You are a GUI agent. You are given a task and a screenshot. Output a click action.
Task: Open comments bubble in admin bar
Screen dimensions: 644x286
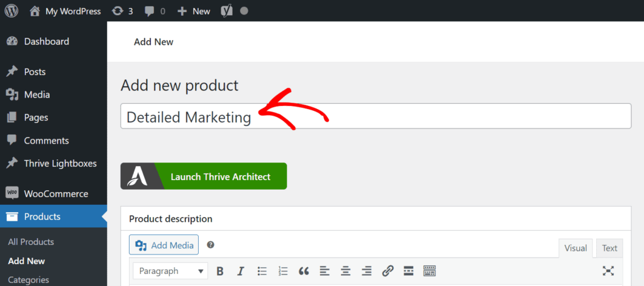tap(155, 11)
